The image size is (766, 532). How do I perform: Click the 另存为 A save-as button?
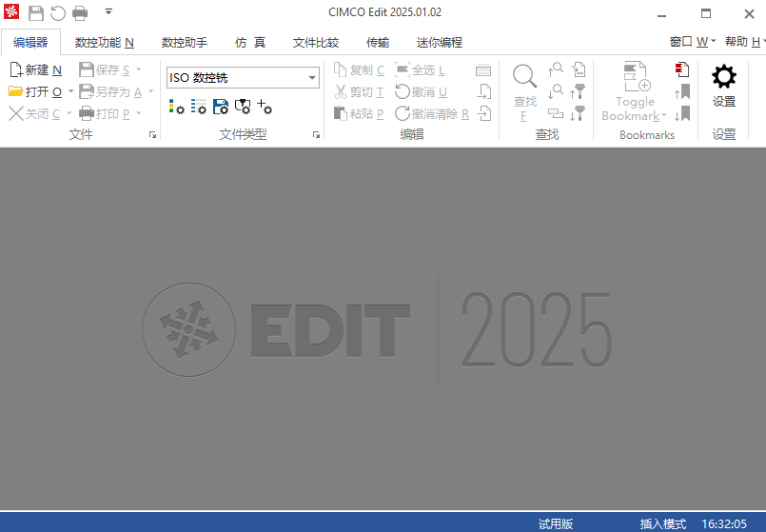coord(110,92)
